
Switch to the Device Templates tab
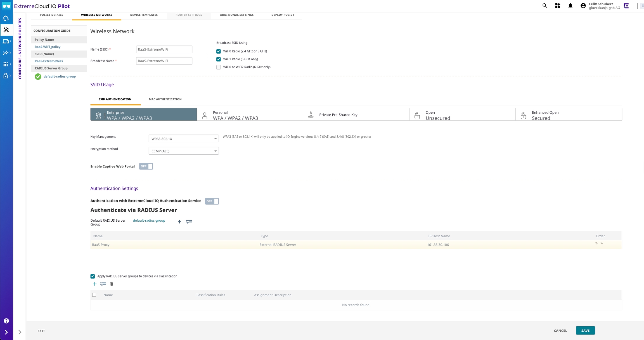click(x=144, y=15)
